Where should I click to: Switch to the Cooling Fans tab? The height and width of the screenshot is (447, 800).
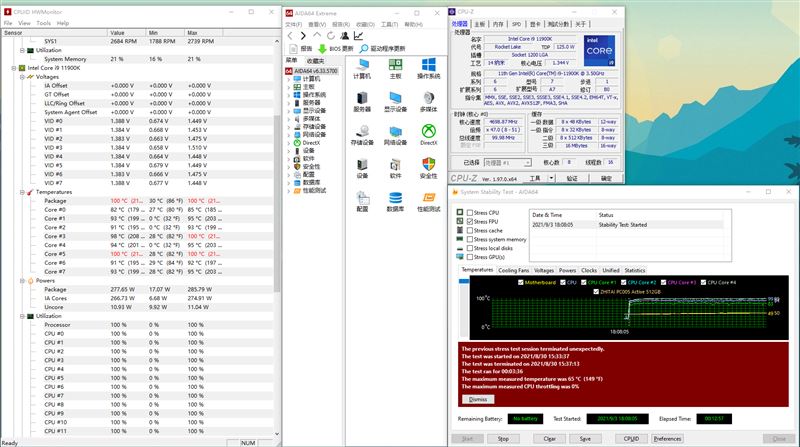click(x=513, y=270)
